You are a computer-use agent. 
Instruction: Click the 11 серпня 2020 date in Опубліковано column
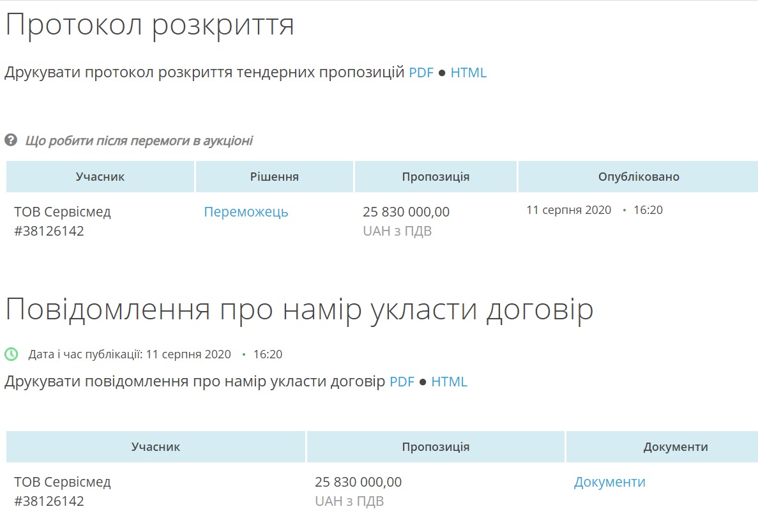click(568, 210)
